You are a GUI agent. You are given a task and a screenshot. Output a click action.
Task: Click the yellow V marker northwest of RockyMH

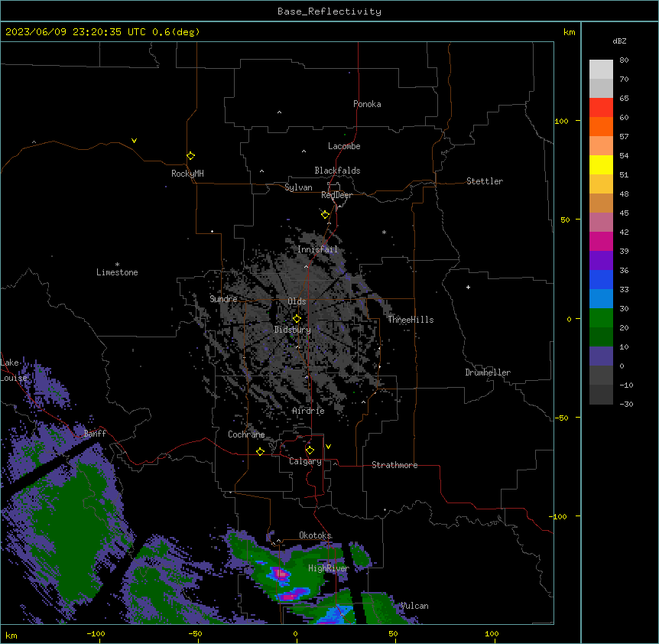pos(134,141)
